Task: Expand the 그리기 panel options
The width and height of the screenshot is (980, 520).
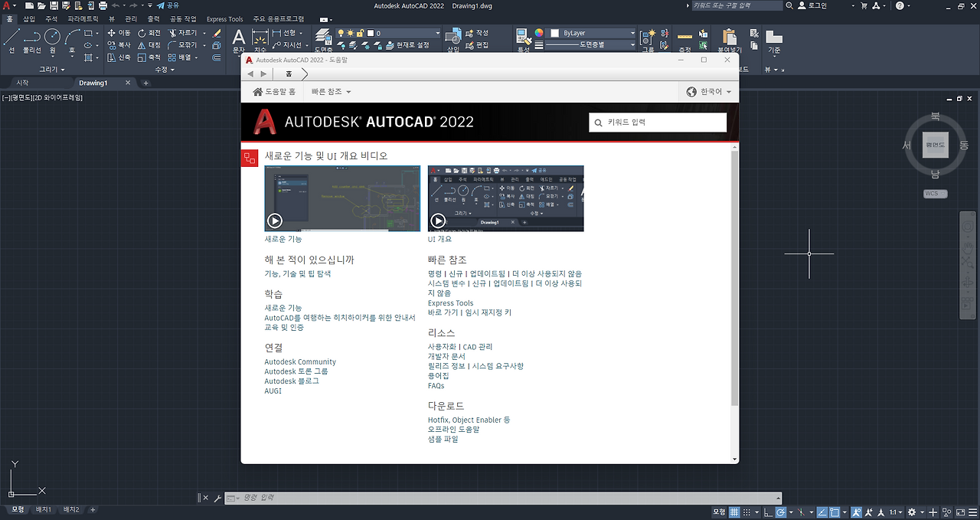Action: [63, 69]
